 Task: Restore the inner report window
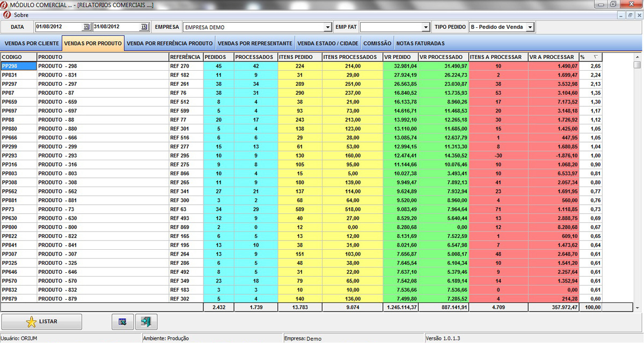pos(630,15)
